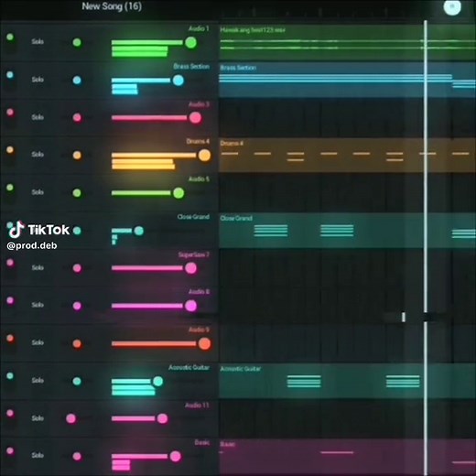Toggle the pink enable dot on Audio 3 track
476x476 pixels.
(x=10, y=113)
